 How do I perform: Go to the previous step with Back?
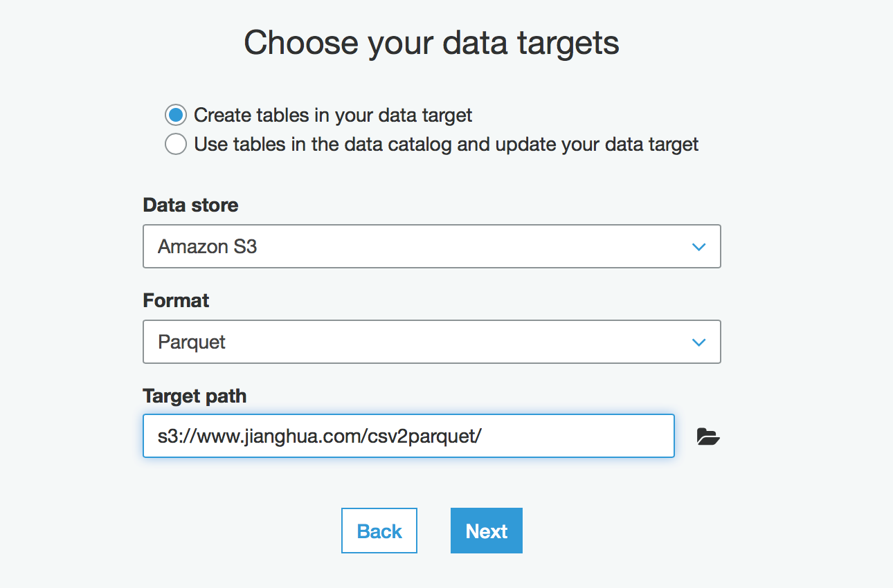[379, 531]
